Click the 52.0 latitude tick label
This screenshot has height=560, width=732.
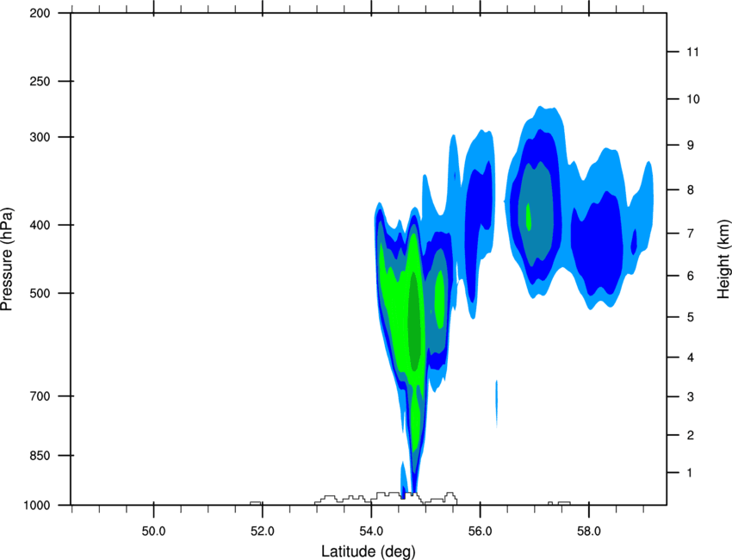click(263, 532)
